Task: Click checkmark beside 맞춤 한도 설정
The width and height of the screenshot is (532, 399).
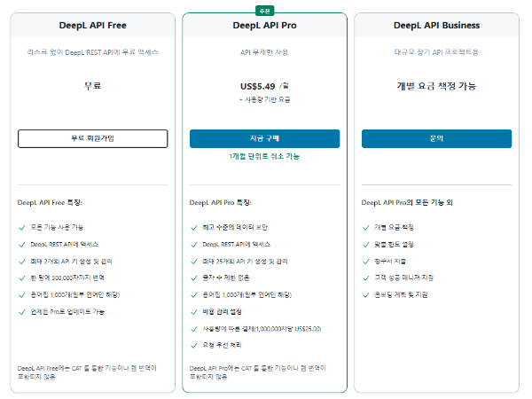Action: pyautogui.click(x=366, y=245)
